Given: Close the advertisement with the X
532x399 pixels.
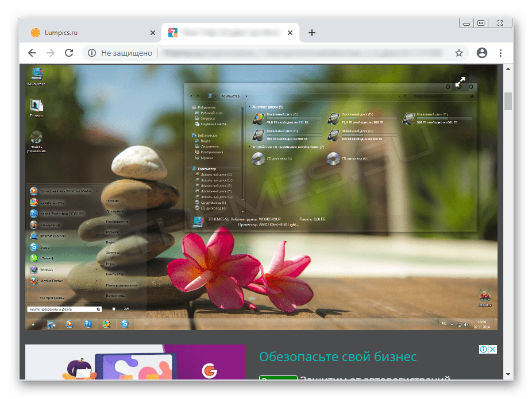Looking at the screenshot, I should pos(493,350).
